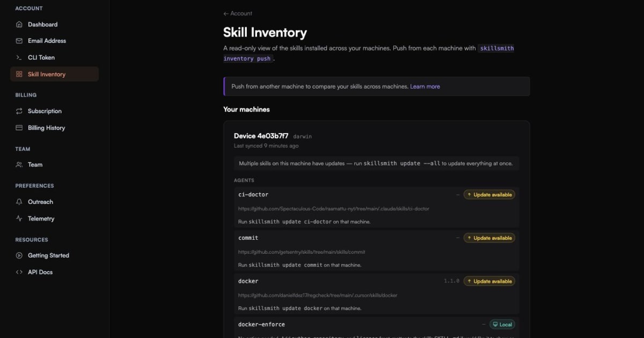
Task: Click the ci-doctor skill name
Action: pyautogui.click(x=253, y=194)
